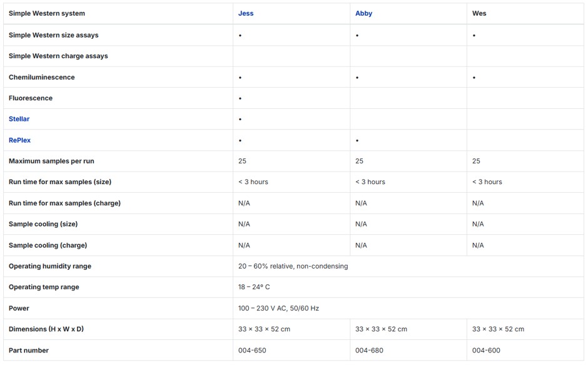Image resolution: width=588 pixels, height=365 pixels.
Task: Click the Dimensions (H x W x D) label
Action: click(46, 329)
